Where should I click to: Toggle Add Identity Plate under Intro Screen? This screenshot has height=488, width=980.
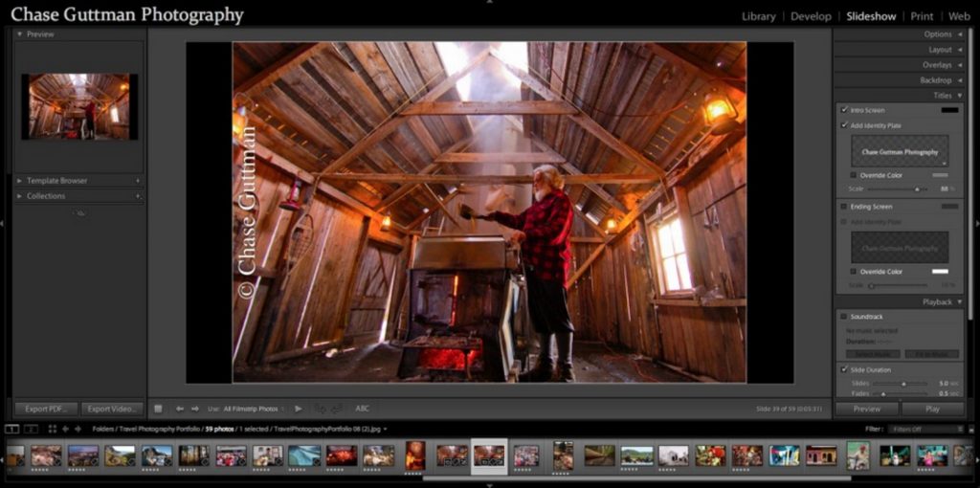[844, 125]
